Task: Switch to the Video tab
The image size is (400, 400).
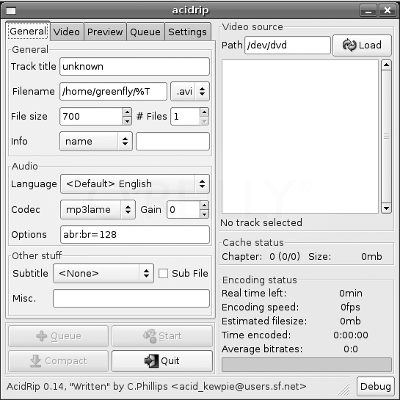Action: coord(67,32)
